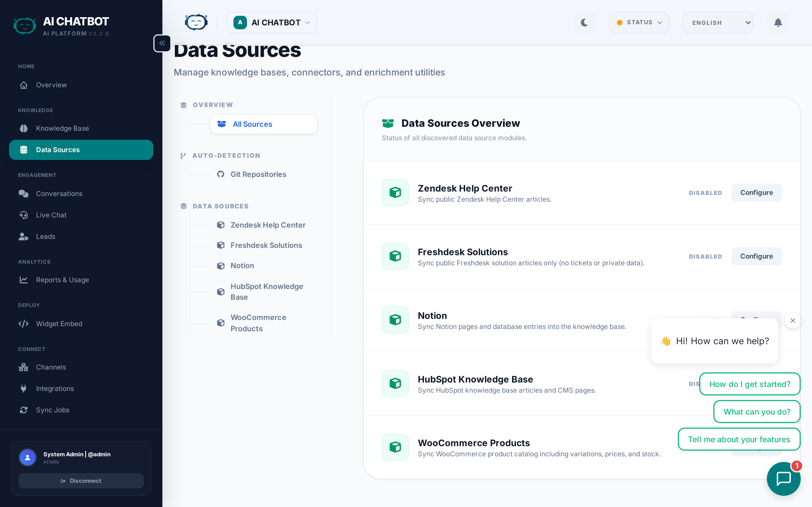
Task: Click the system admin avatar
Action: click(x=28, y=457)
